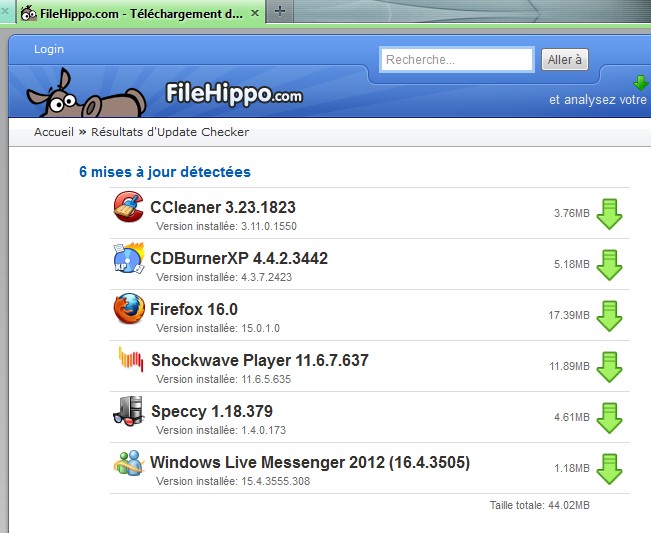The image size is (651, 533).
Task: Click the Aller à search button
Action: click(565, 59)
